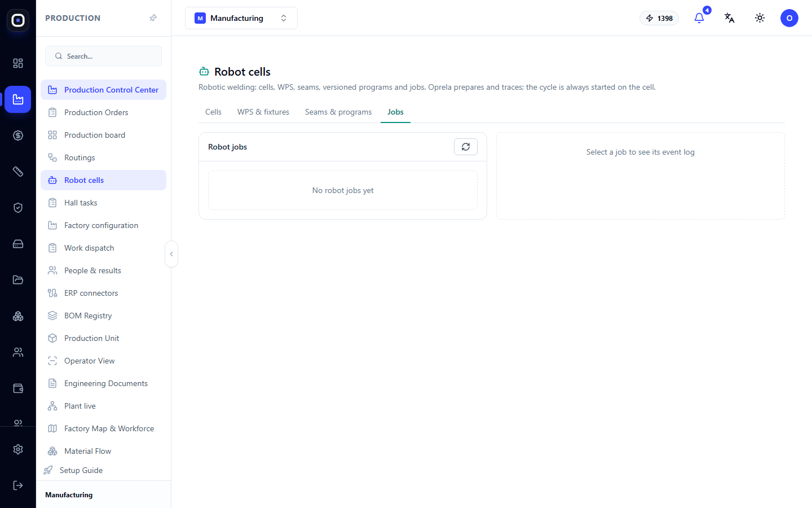Switch to the Cells tab
The image size is (812, 508).
(213, 112)
